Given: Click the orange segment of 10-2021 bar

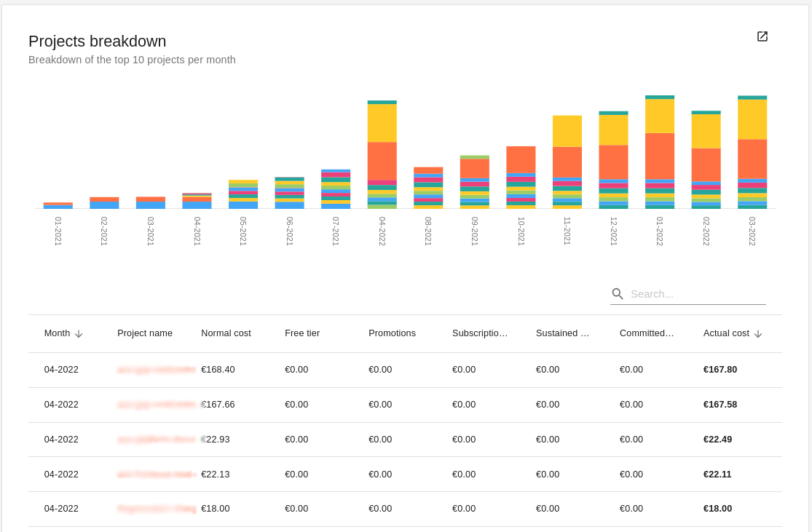Looking at the screenshot, I should click(521, 159).
